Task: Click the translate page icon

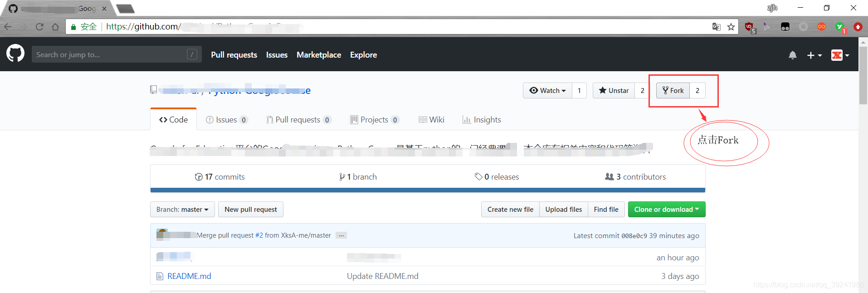Action: 717,27
